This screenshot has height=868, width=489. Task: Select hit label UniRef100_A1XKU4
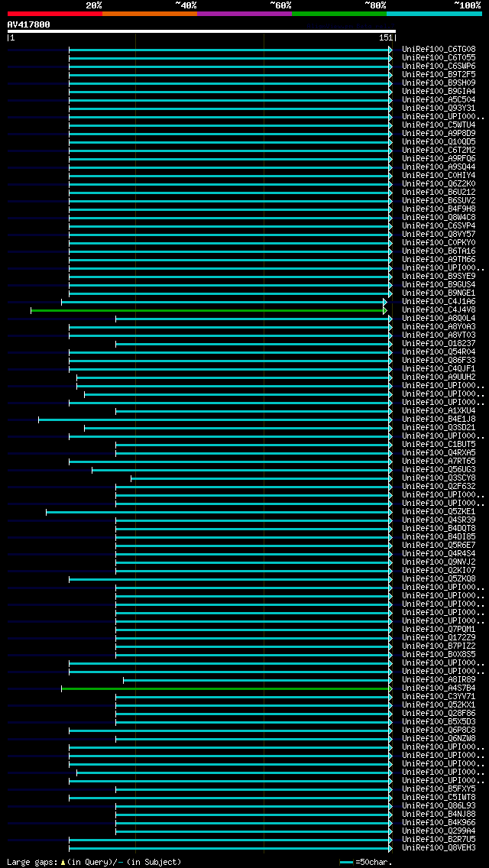(439, 411)
